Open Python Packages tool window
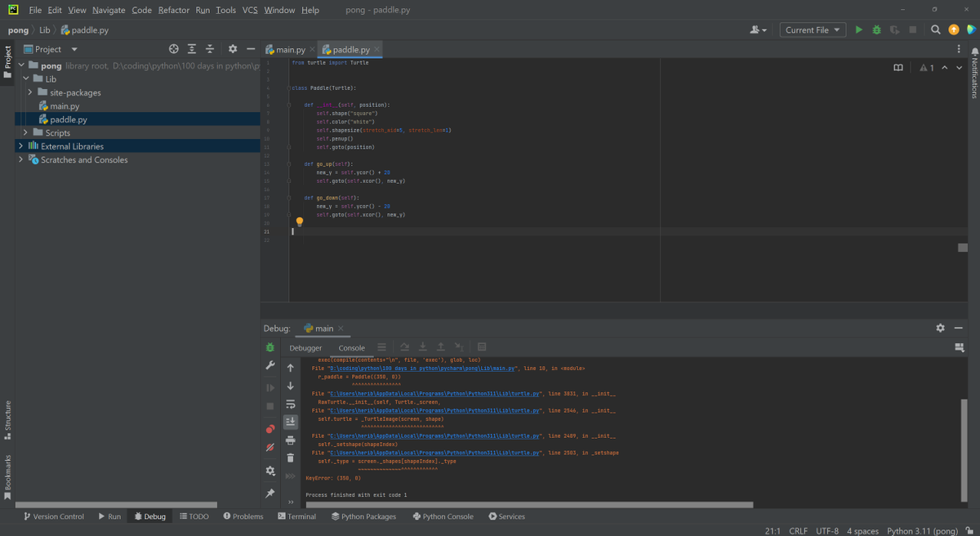 363,516
